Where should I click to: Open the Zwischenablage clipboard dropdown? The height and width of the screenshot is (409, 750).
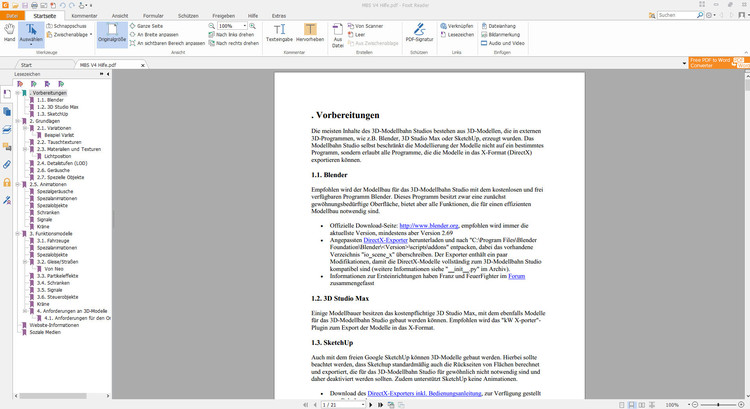click(70, 35)
